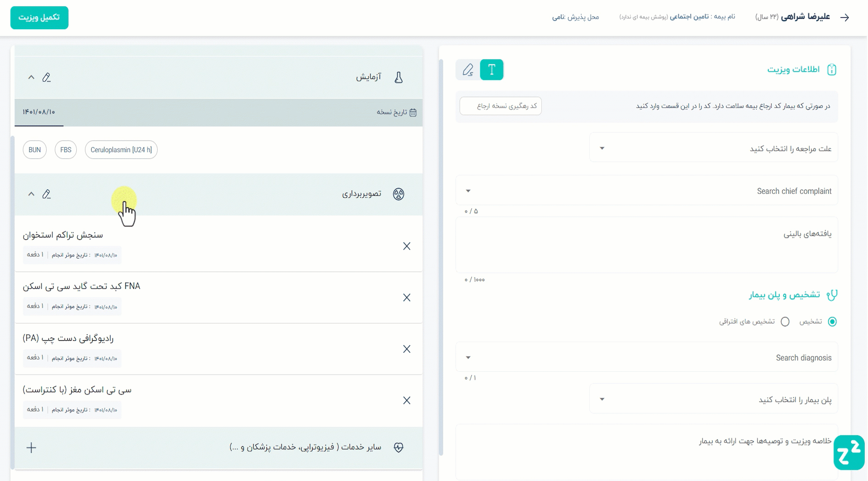Click the green Z chat widget icon
This screenshot has height=481, width=868.
click(x=849, y=453)
